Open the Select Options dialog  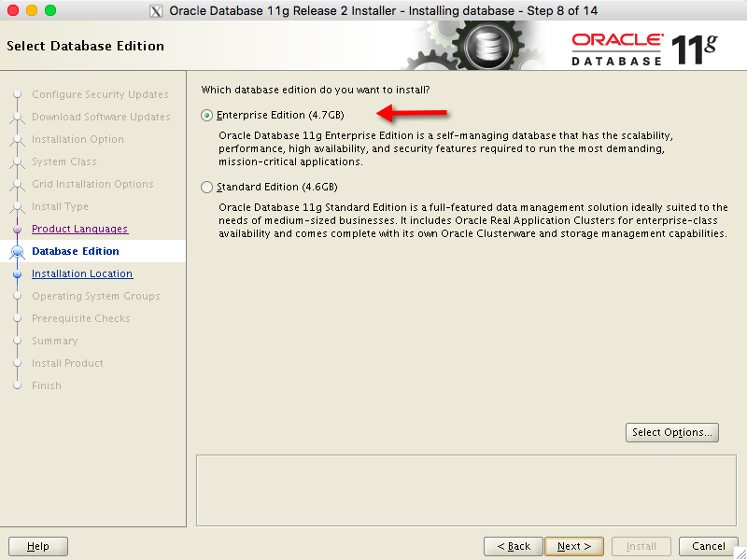[671, 432]
